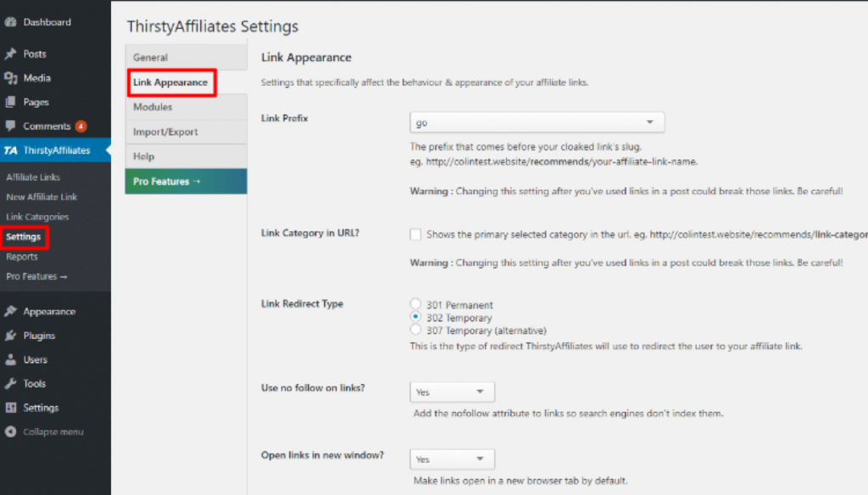Switch to the Import/Export tab
Viewport: 868px width, 495px height.
click(x=186, y=131)
